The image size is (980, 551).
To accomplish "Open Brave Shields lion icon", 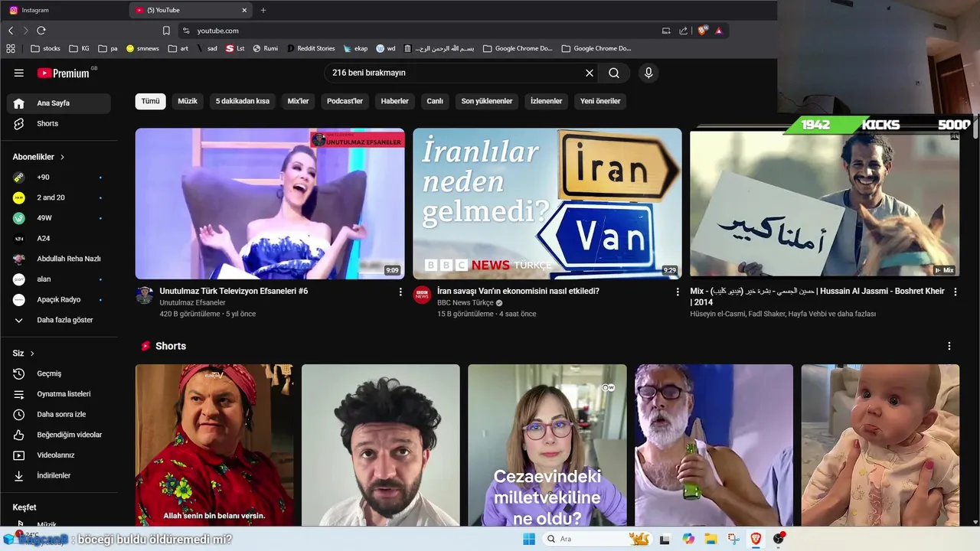I will 702,31.
